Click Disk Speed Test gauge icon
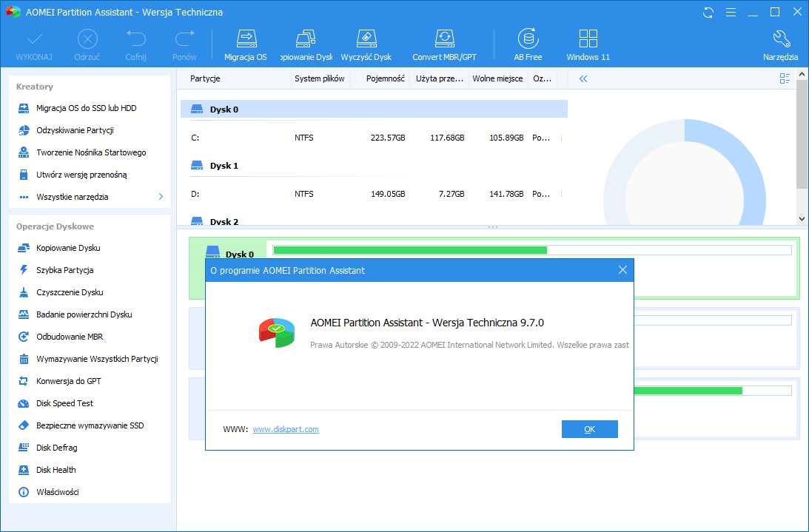Screen dimensions: 809x532 tap(24, 403)
